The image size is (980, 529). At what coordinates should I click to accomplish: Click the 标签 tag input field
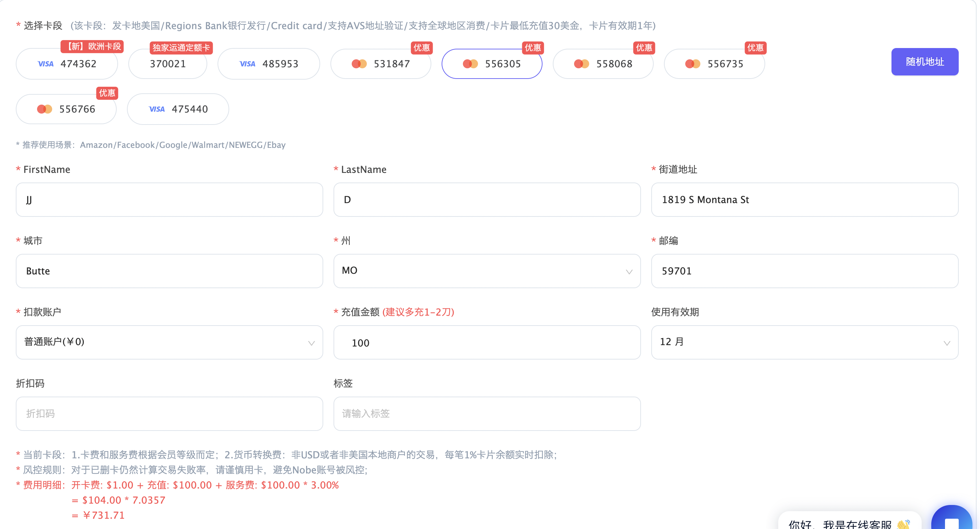click(487, 413)
